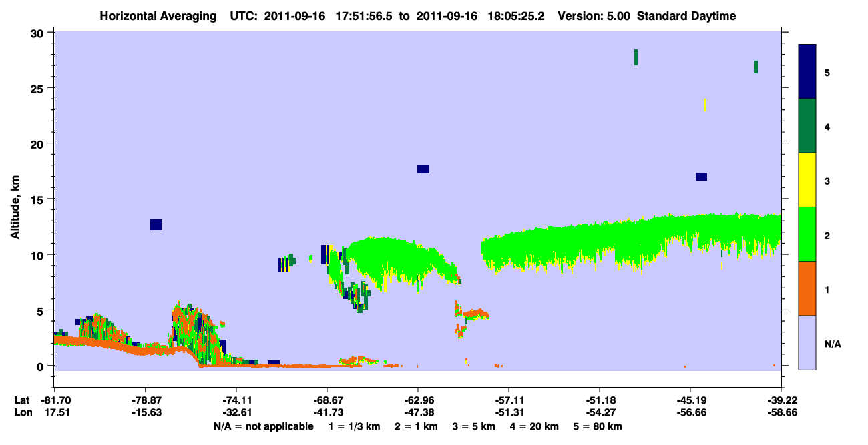
Task: Click 'N/A = not applicable' legend text
Action: [x=263, y=426]
